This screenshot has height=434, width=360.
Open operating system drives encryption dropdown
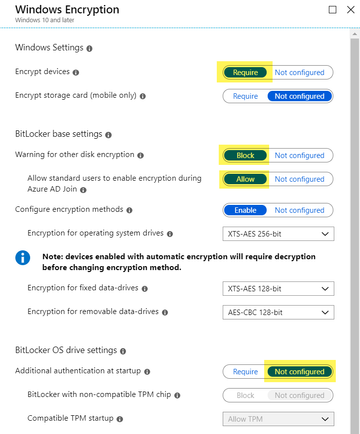pyautogui.click(x=278, y=234)
